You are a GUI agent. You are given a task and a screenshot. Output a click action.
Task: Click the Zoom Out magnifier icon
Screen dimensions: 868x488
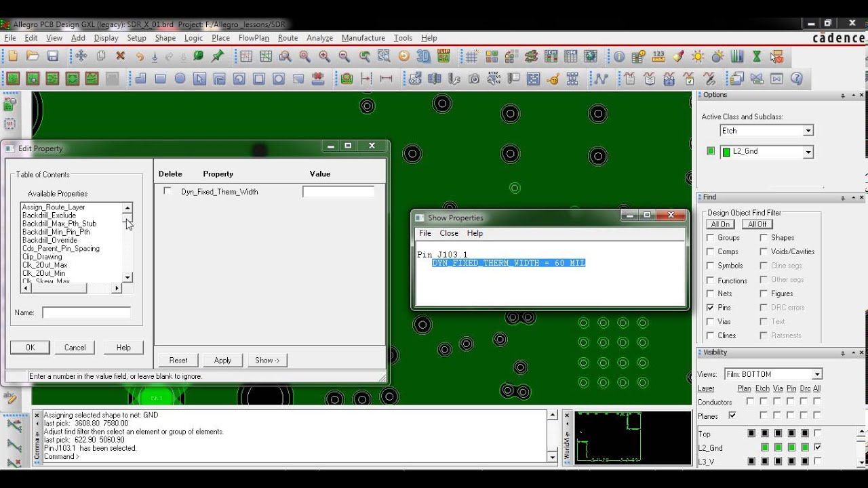(344, 56)
